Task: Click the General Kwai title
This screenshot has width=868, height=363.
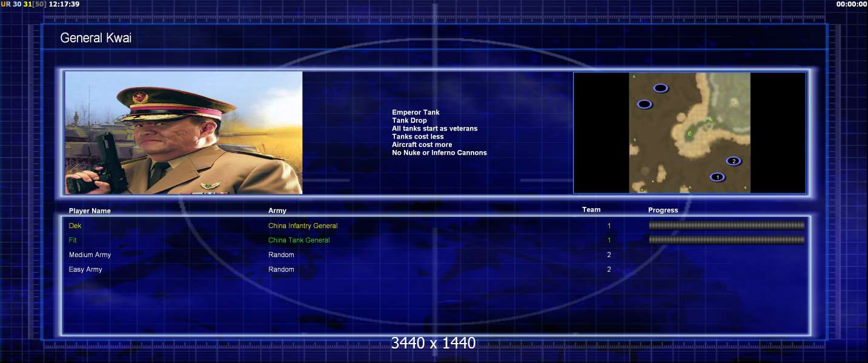Action: click(96, 38)
